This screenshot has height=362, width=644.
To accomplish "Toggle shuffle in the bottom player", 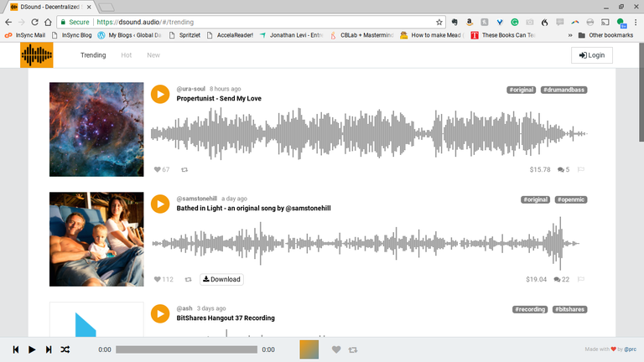I will click(65, 349).
